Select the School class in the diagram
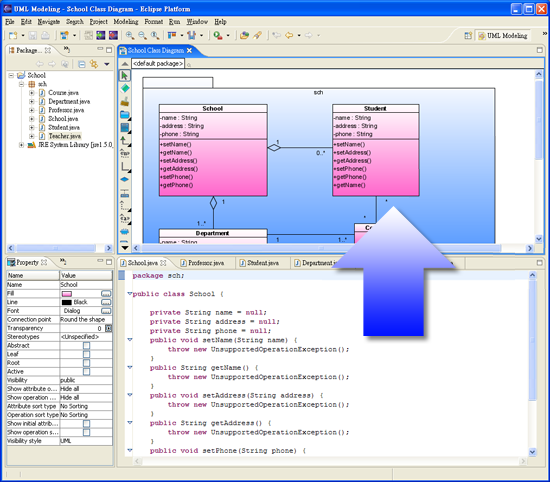 pyautogui.click(x=213, y=150)
